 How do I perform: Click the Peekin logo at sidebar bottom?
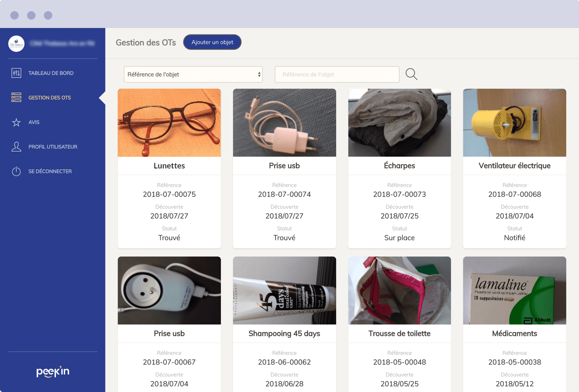click(53, 371)
